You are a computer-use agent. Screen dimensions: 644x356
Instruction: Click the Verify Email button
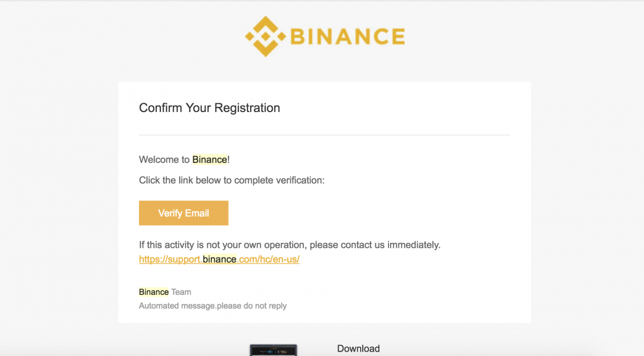pyautogui.click(x=184, y=213)
